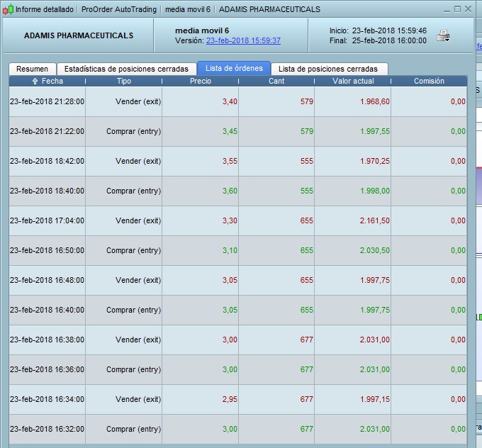Select the date 23-feb-2018 16:36:00

coord(47,369)
